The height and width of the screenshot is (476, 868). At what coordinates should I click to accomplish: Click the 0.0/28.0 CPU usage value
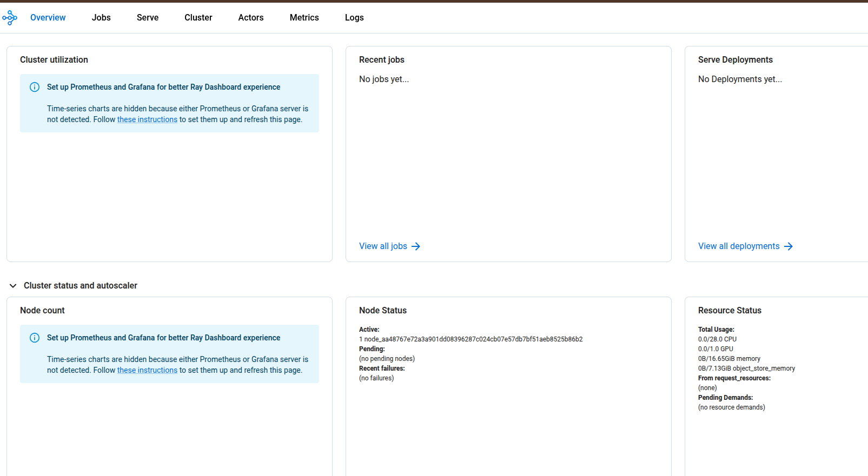[717, 339]
